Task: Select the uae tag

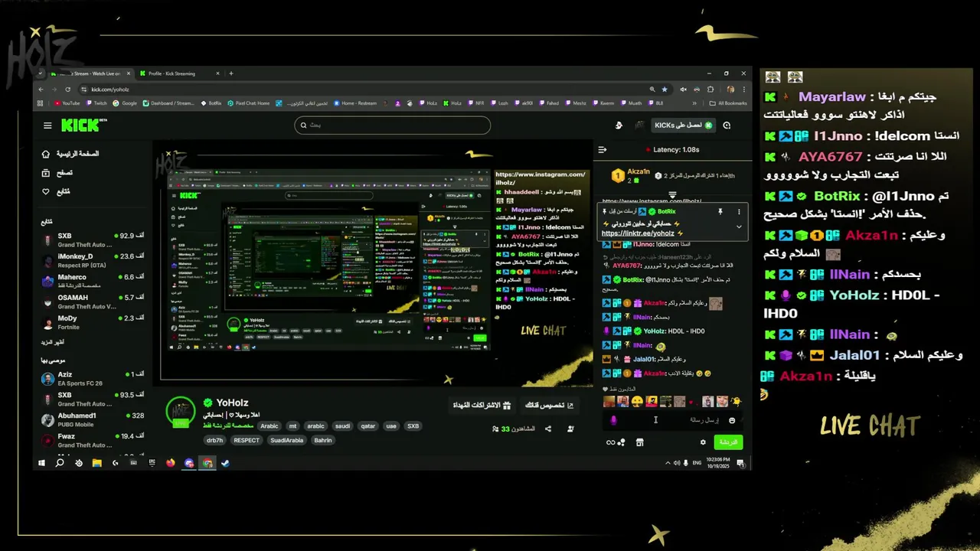Action: (391, 426)
